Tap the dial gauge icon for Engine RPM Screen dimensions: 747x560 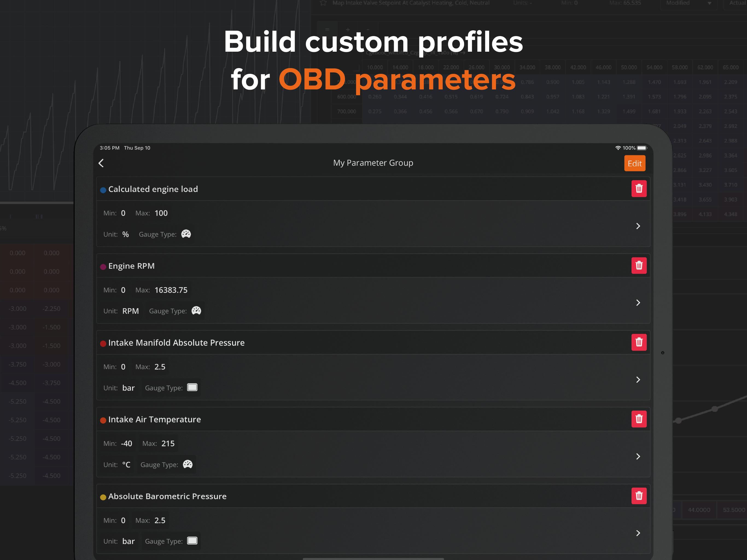click(196, 311)
